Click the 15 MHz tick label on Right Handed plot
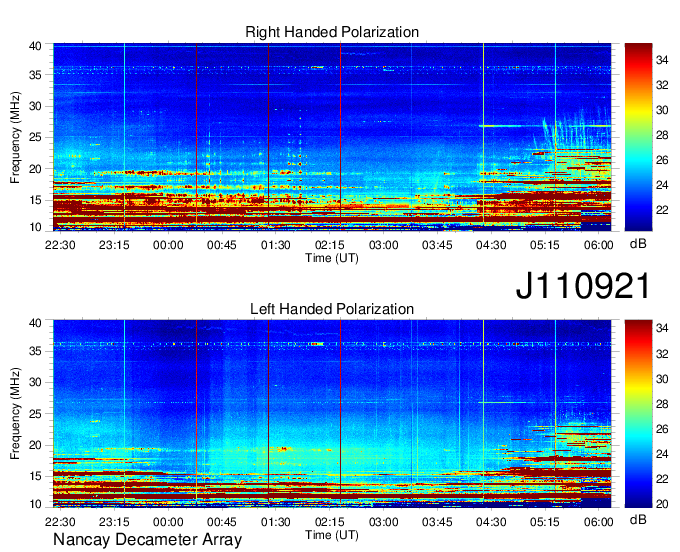Screen dimensions: 680x552 coord(35,200)
